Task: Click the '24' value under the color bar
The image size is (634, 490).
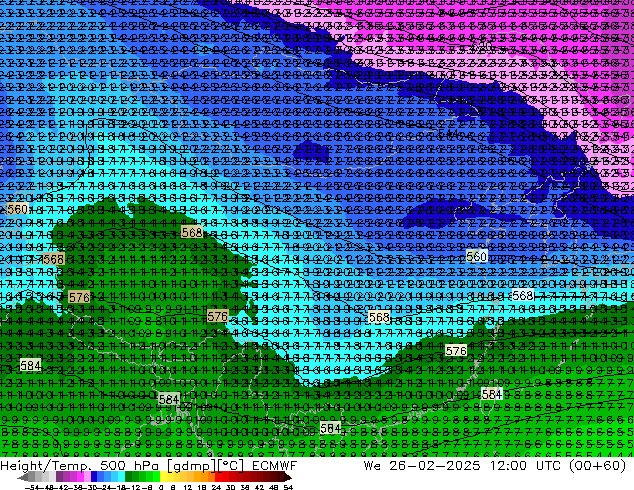Action: pyautogui.click(x=216, y=487)
